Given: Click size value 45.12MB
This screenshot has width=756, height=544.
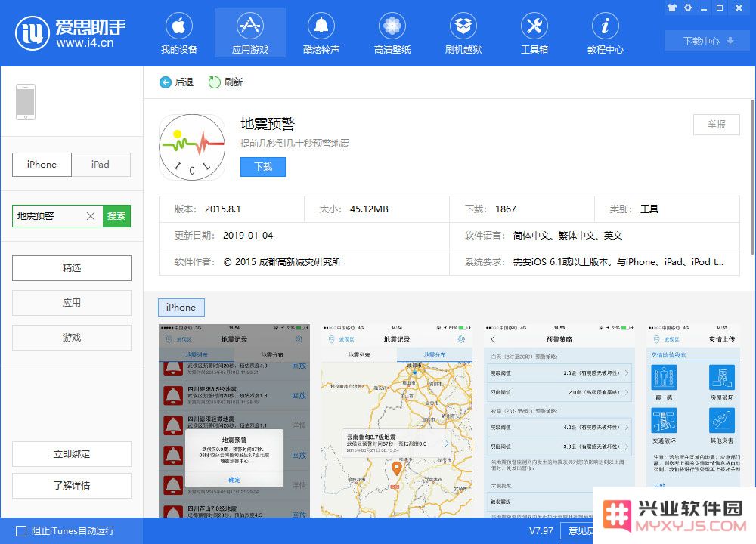Looking at the screenshot, I should [x=369, y=209].
